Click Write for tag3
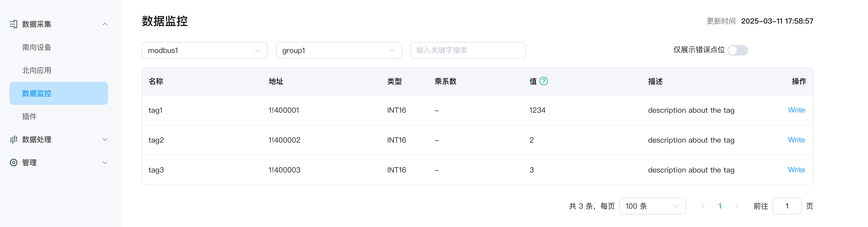868x227 pixels. point(796,170)
